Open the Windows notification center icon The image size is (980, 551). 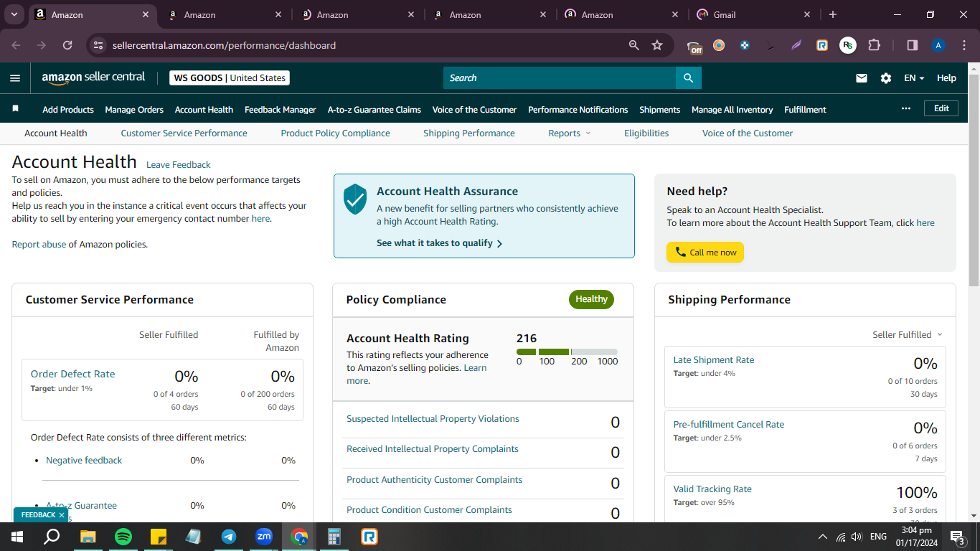(x=956, y=536)
